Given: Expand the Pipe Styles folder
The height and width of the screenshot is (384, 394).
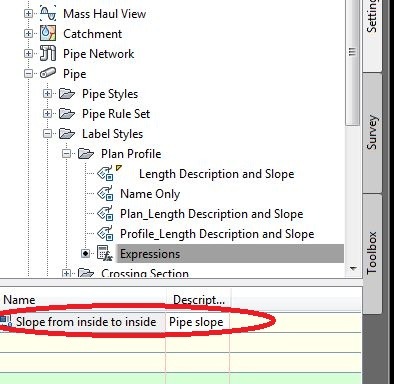Looking at the screenshot, I should [48, 94].
